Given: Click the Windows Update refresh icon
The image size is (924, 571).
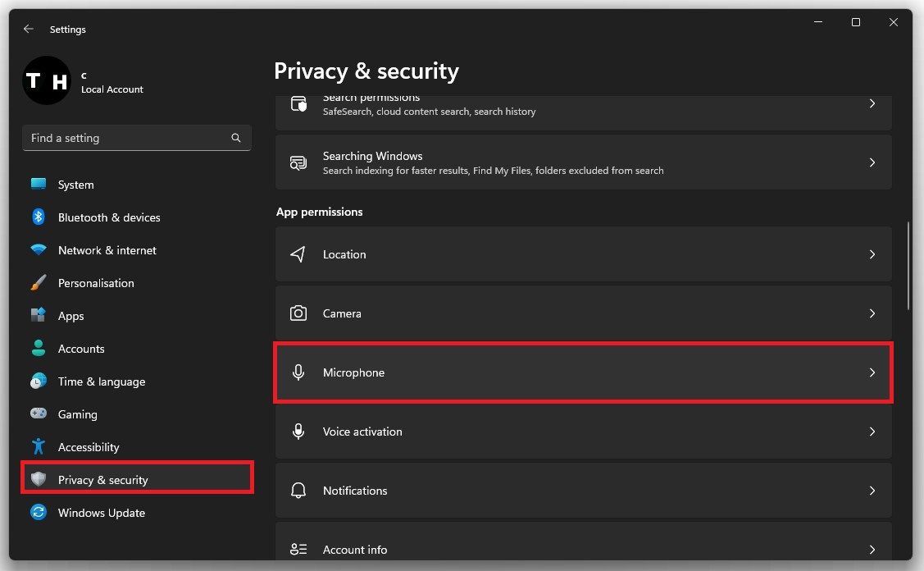Looking at the screenshot, I should point(39,512).
